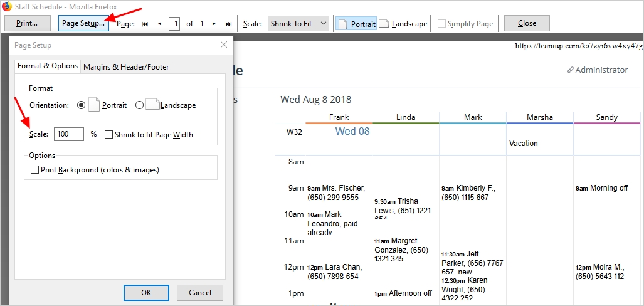Toggle Simplify Page checkbox

pyautogui.click(x=442, y=24)
